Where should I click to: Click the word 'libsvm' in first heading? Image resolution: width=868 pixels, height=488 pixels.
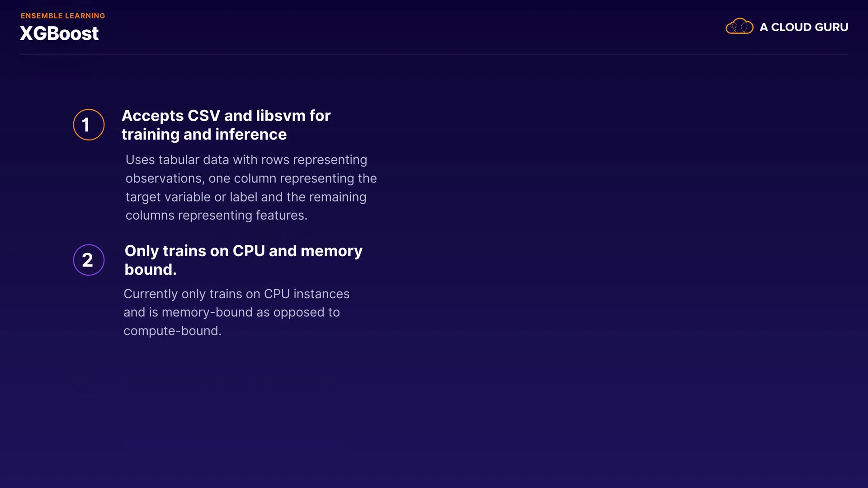281,116
